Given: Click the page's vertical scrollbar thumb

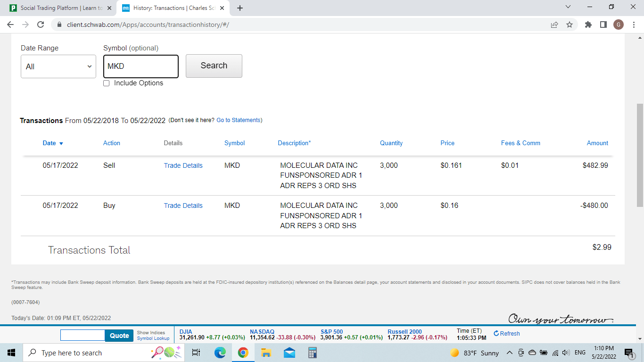Looking at the screenshot, I should pyautogui.click(x=640, y=155).
